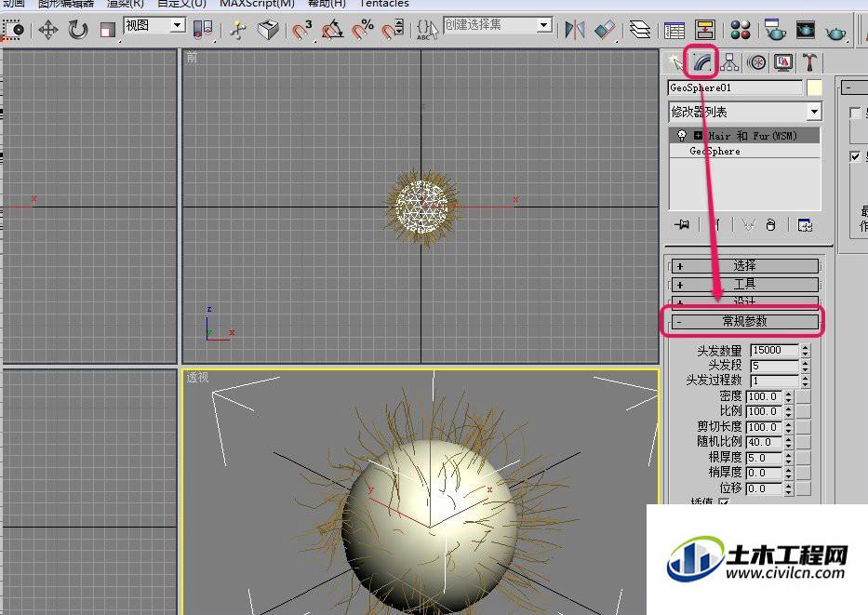868x615 pixels.
Task: Toggle the Percent Snap tool
Action: click(363, 30)
